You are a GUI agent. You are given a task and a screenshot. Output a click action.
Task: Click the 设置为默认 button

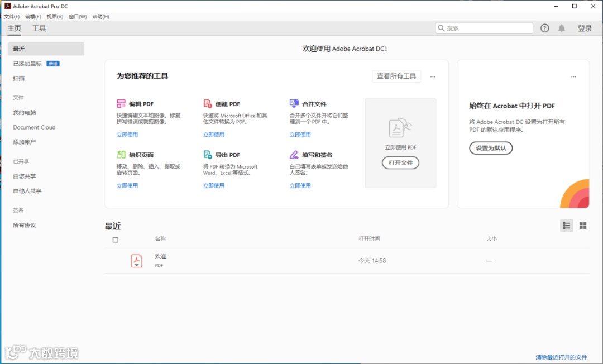pyautogui.click(x=491, y=148)
